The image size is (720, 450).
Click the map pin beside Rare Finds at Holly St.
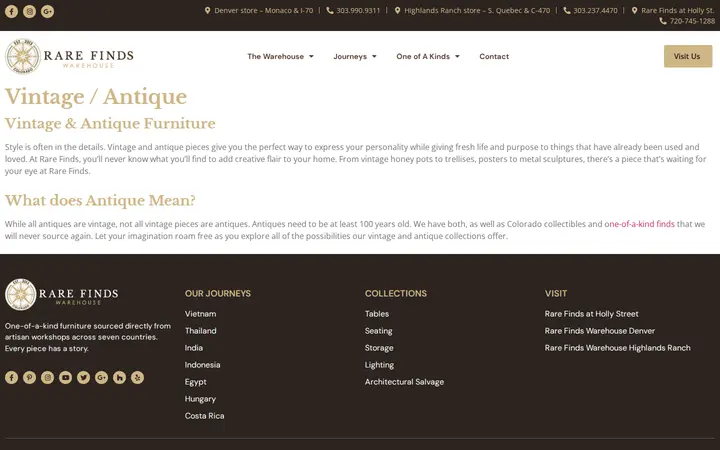(x=635, y=10)
